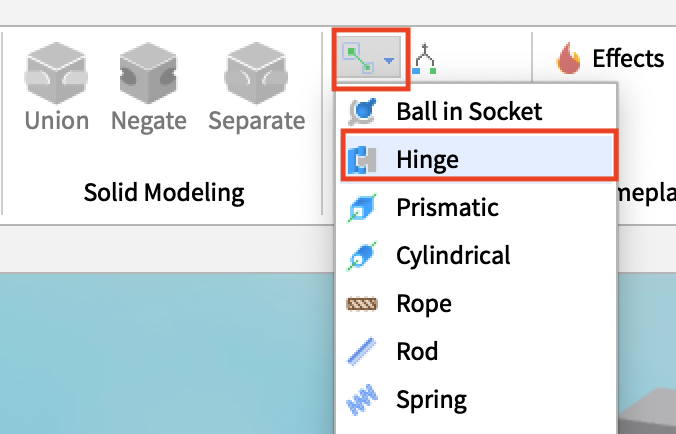Select the highlighted Hinge constraint
This screenshot has width=676, height=434.
coord(479,159)
